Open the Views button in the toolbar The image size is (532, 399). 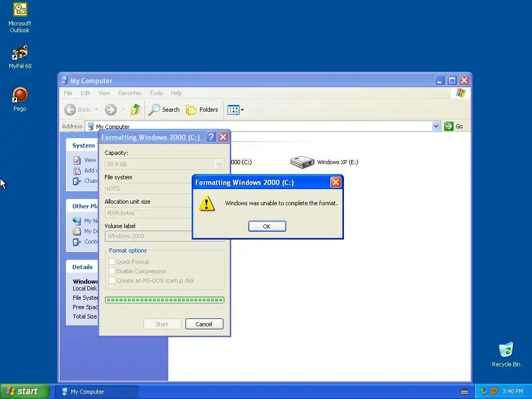pos(235,110)
